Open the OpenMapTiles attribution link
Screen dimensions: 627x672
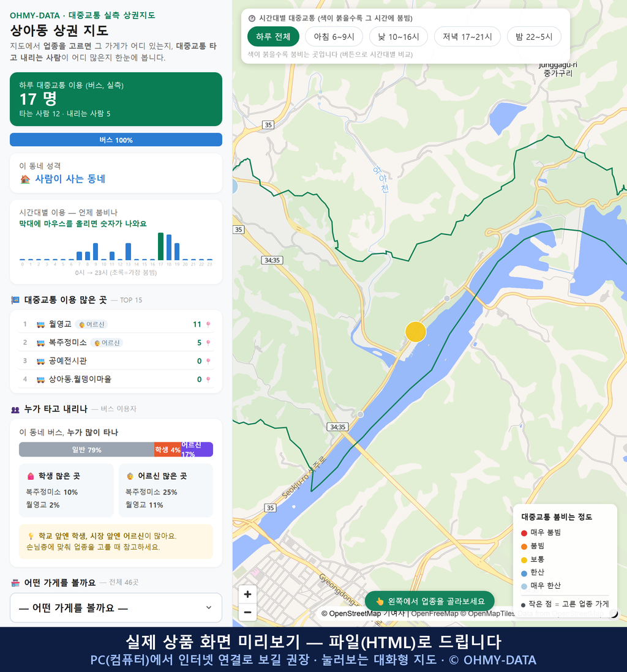[x=488, y=613]
